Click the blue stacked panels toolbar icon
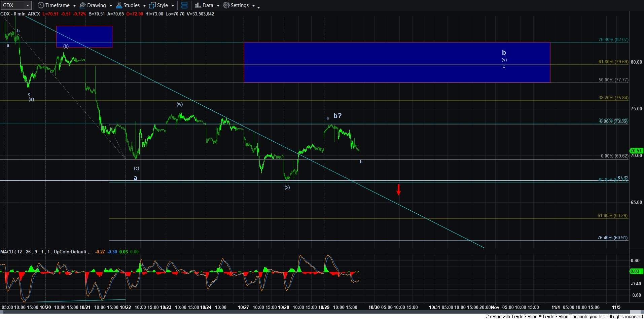 point(184,5)
